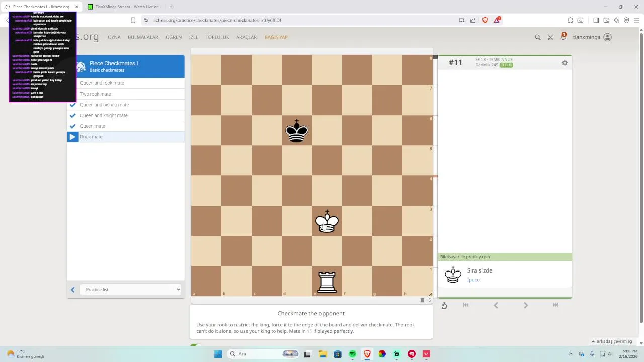Screen dimensions: 644x362
Task: Select Rook mate lesson
Action: pyautogui.click(x=126, y=137)
